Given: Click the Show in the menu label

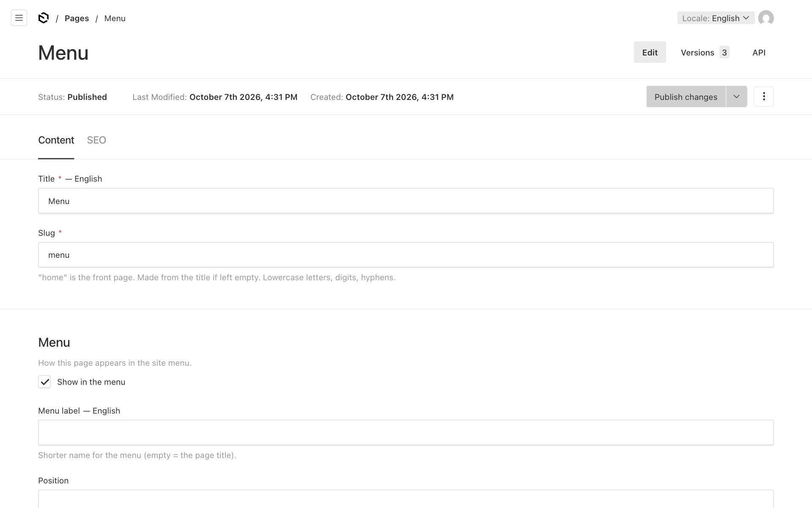Looking at the screenshot, I should [91, 382].
